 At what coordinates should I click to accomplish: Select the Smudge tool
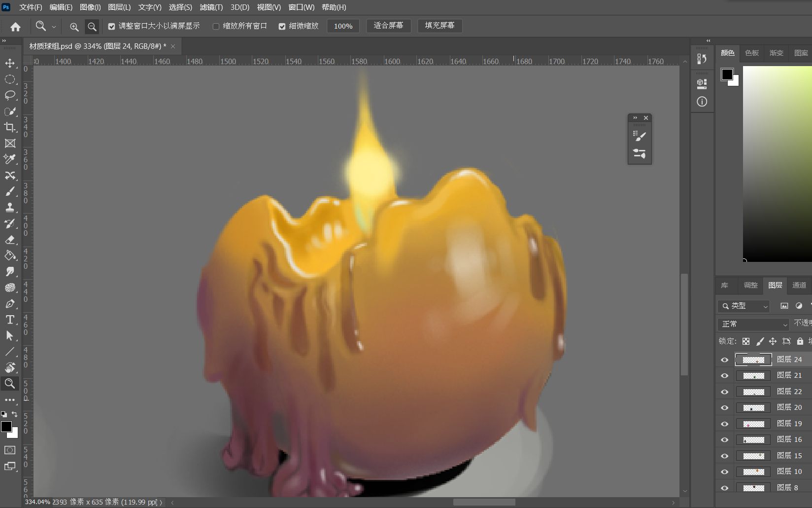pos(10,272)
